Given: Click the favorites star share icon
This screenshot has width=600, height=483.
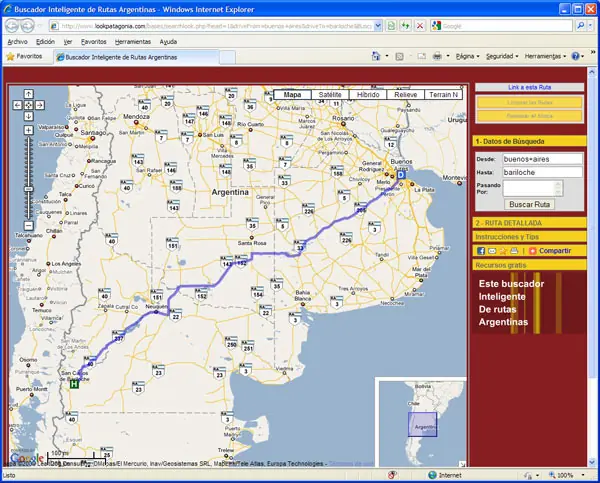Looking at the screenshot, I should click(x=503, y=251).
